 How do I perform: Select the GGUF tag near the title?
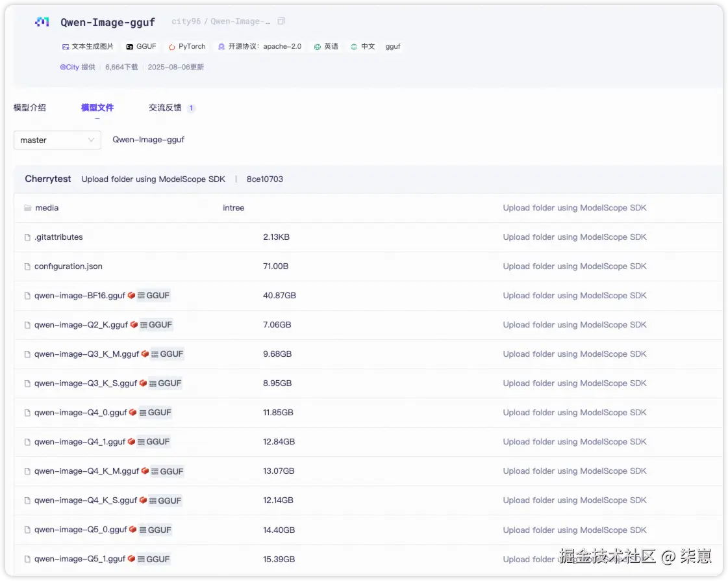(141, 47)
